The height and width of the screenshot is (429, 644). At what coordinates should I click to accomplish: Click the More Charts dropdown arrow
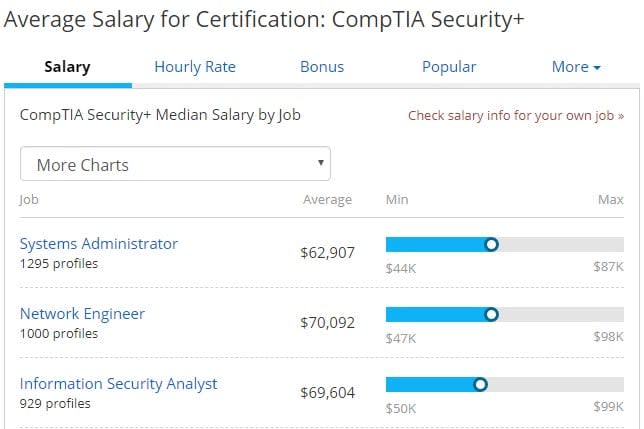coord(321,163)
